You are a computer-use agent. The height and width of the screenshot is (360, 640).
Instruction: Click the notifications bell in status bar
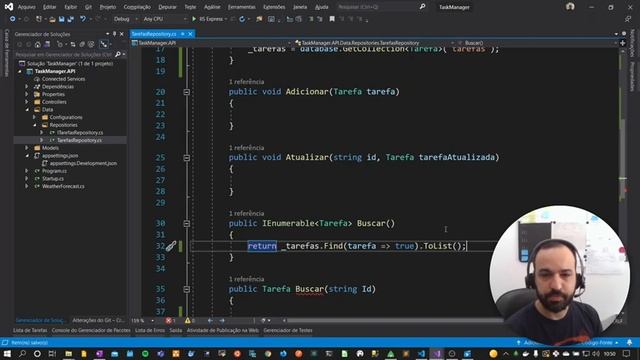click(629, 342)
